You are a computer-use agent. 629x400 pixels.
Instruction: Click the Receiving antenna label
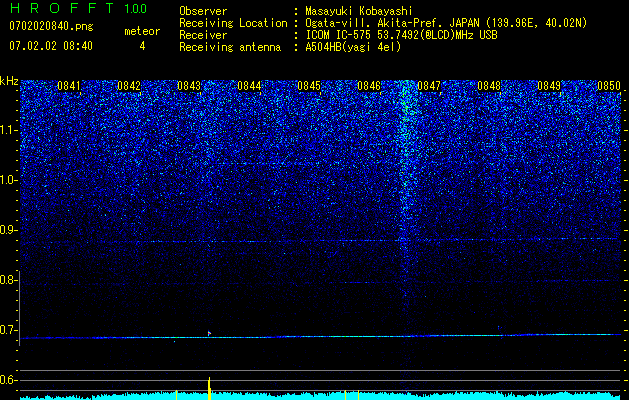pyautogui.click(x=230, y=47)
